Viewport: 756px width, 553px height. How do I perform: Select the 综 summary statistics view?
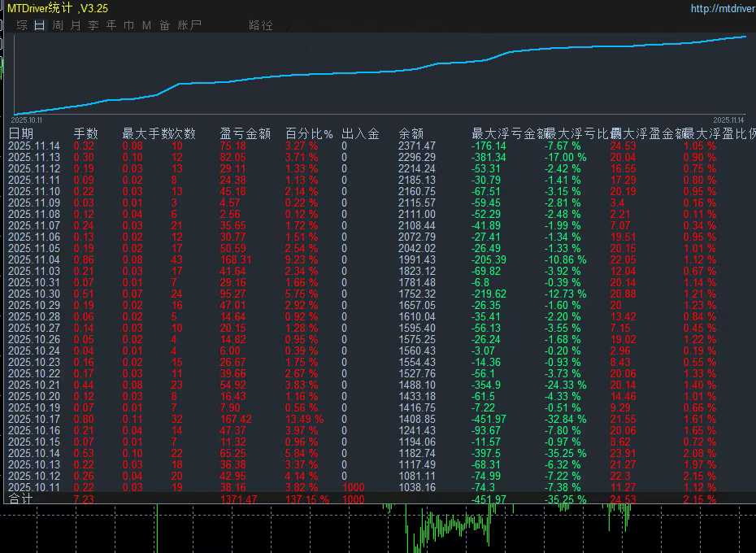(x=22, y=24)
